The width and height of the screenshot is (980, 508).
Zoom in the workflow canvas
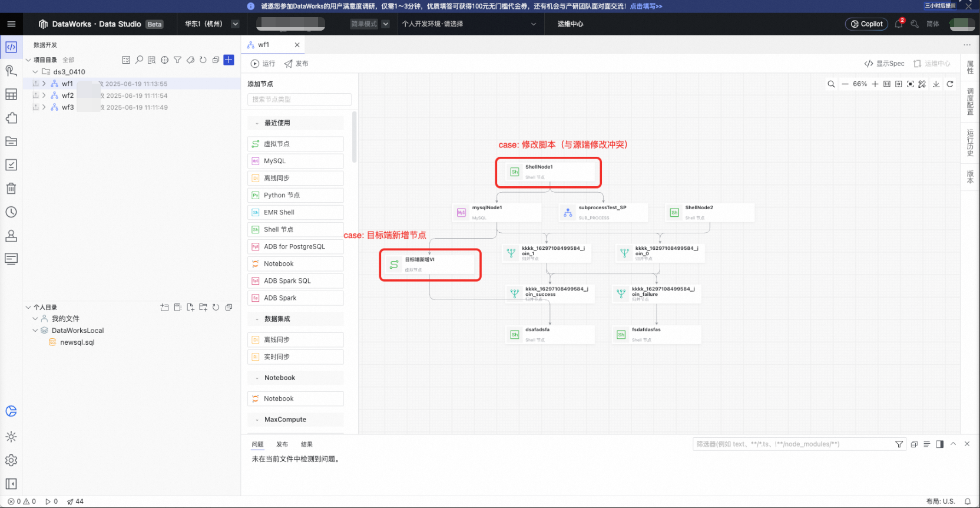875,84
